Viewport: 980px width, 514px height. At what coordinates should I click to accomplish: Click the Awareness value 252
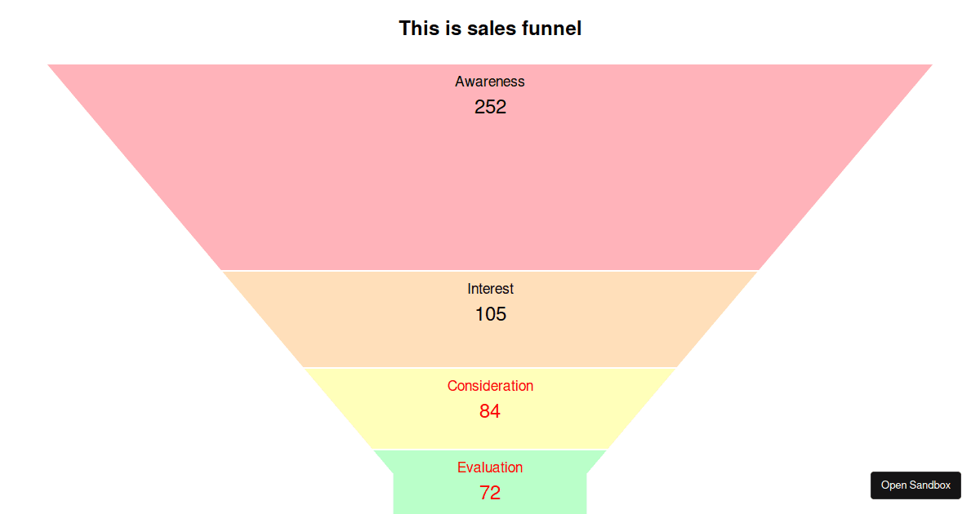[x=490, y=107]
